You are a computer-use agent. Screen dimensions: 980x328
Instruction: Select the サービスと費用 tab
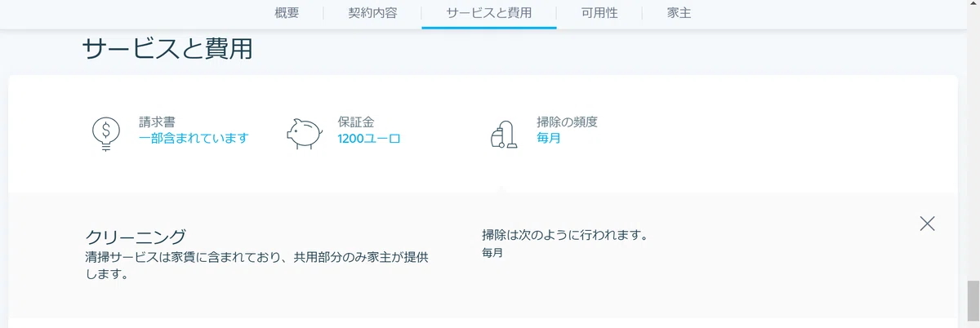(x=489, y=13)
